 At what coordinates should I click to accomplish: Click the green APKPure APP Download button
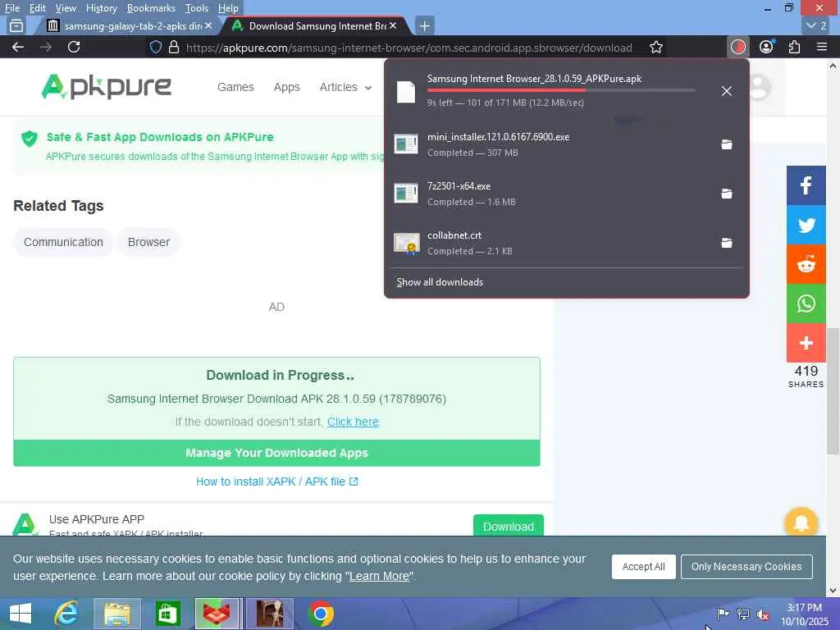[x=508, y=526]
